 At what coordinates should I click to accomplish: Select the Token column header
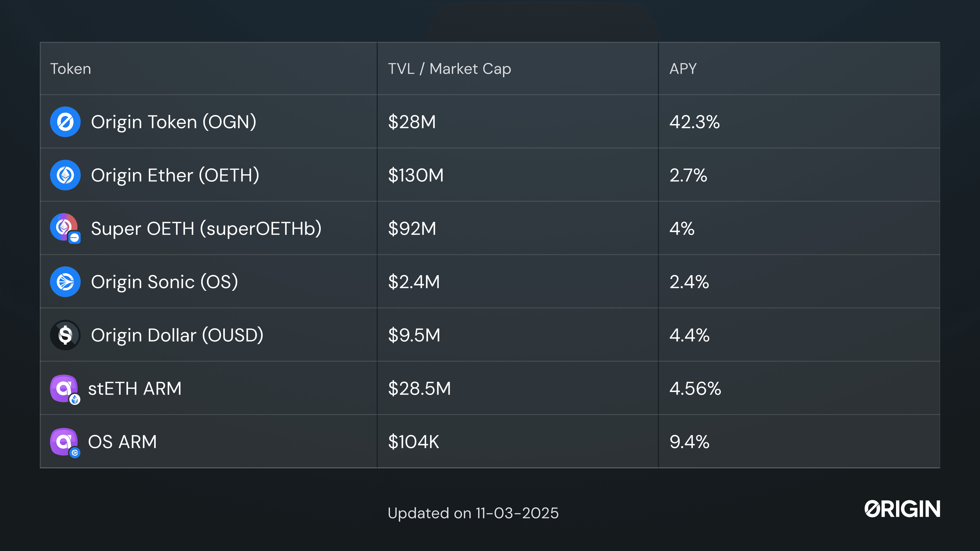pyautogui.click(x=71, y=69)
